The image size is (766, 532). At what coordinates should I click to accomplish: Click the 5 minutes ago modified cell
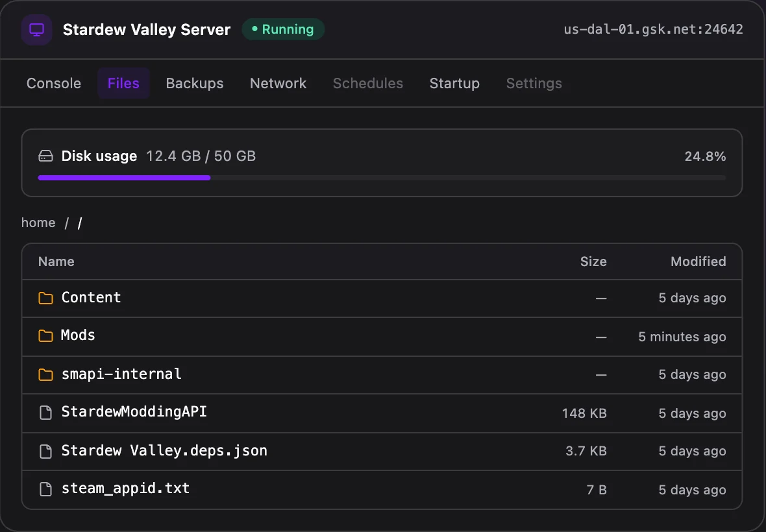682,337
